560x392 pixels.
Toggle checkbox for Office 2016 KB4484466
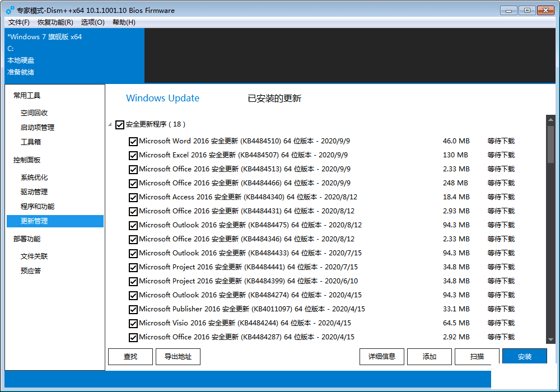point(133,184)
